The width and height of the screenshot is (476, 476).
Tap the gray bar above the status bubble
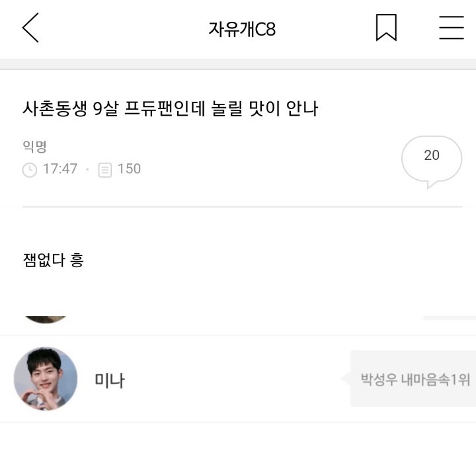click(449, 318)
